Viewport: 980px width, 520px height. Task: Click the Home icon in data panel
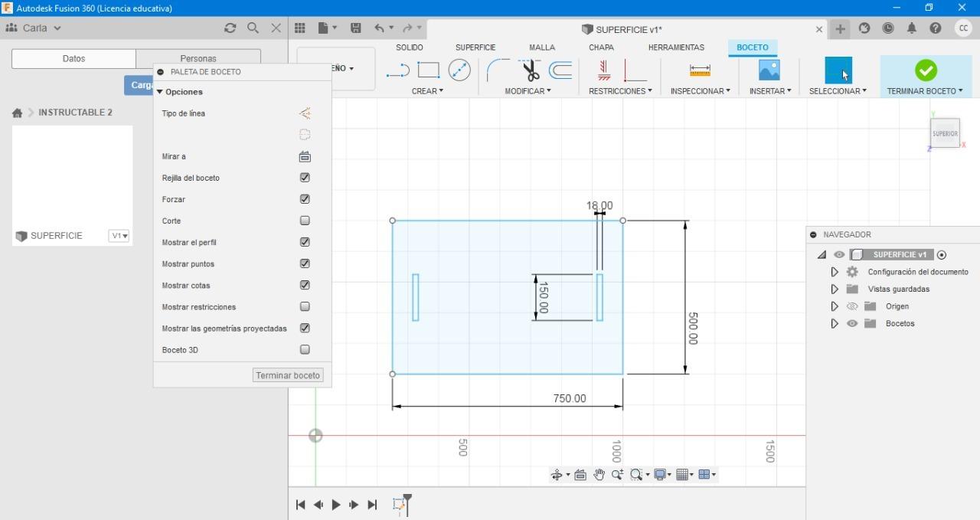pyautogui.click(x=17, y=113)
